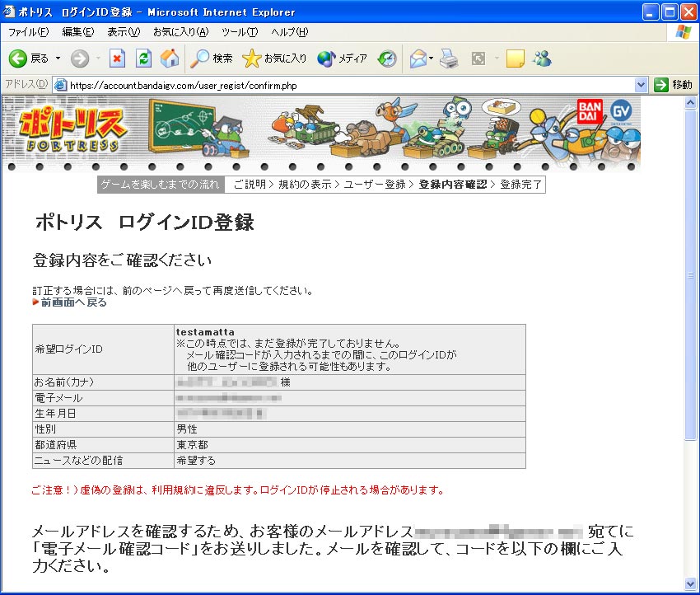Open Media (メディア) toolbar button
The image size is (700, 595).
click(342, 59)
